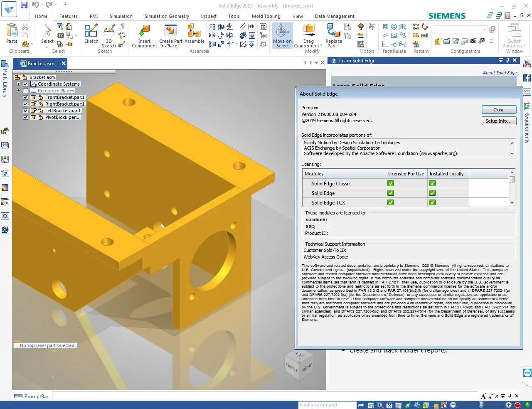Click Solid Edge row Licensed For Use checkmark
The width and height of the screenshot is (532, 409).
click(x=391, y=193)
